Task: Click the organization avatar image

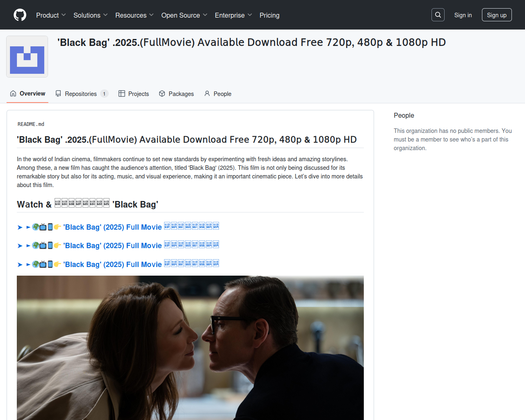Action: coord(27,57)
